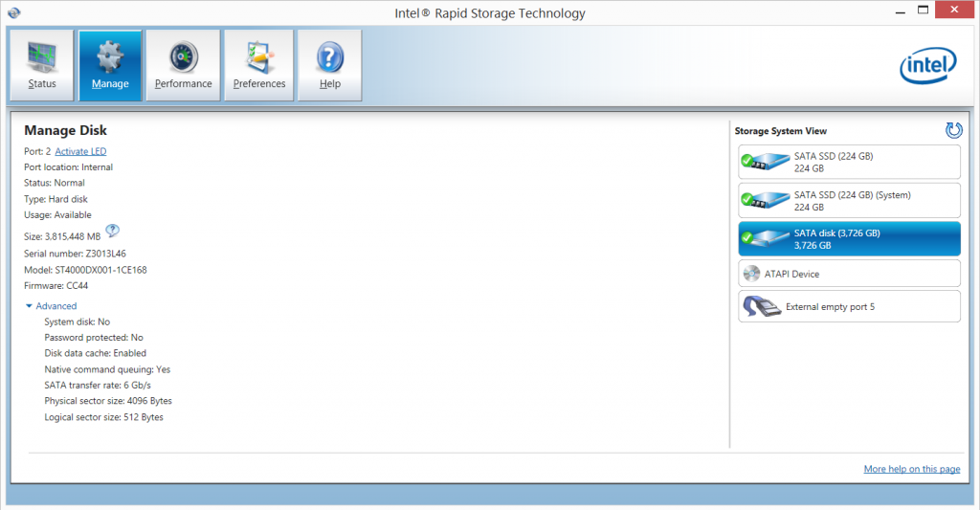Click the size help info icon
The width and height of the screenshot is (980, 510).
(112, 231)
